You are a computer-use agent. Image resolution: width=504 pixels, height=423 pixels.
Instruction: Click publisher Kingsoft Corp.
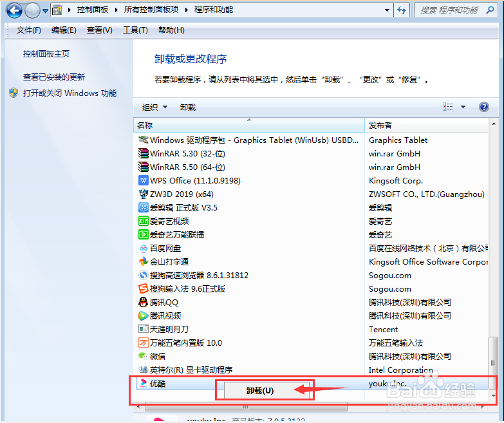[x=396, y=181]
